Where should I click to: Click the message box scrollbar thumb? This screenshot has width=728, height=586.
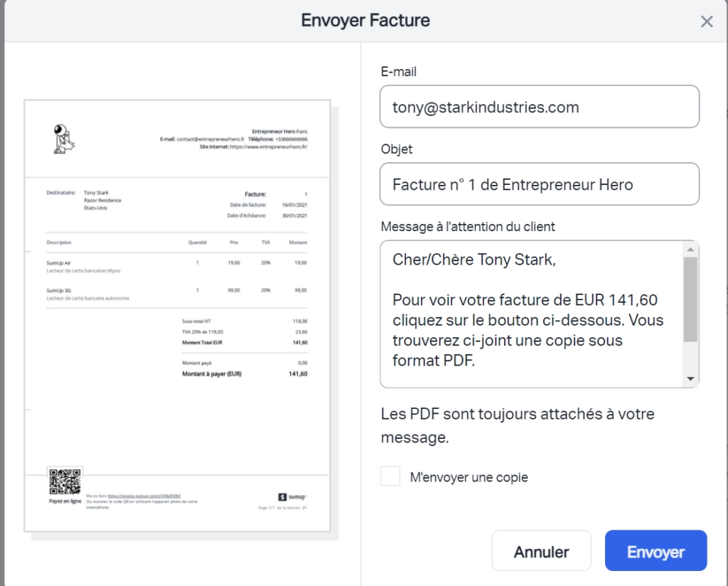point(690,299)
